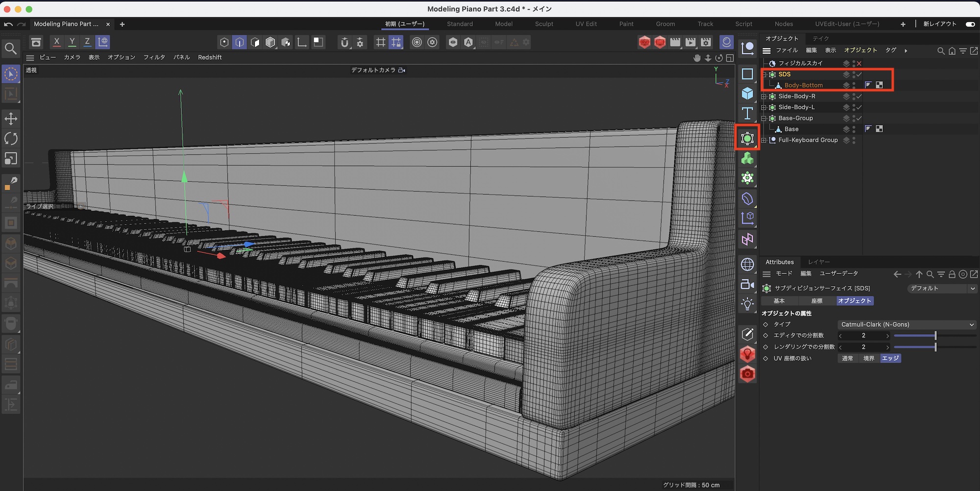The height and width of the screenshot is (491, 980).
Task: Click the Subdivision Surface generator icon
Action: pos(747,139)
